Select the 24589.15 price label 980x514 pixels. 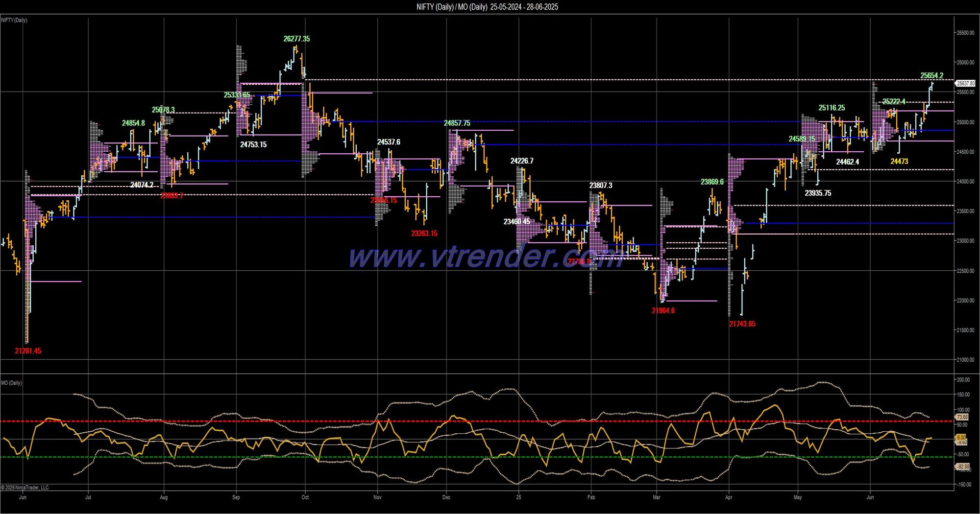pos(802,139)
